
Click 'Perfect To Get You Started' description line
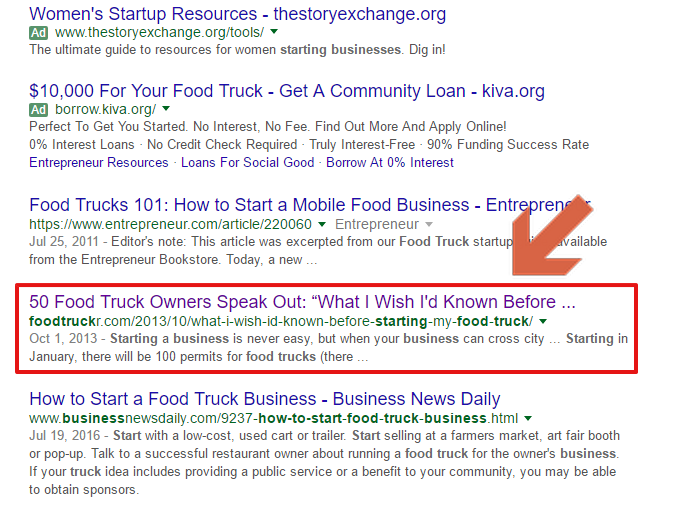point(268,127)
